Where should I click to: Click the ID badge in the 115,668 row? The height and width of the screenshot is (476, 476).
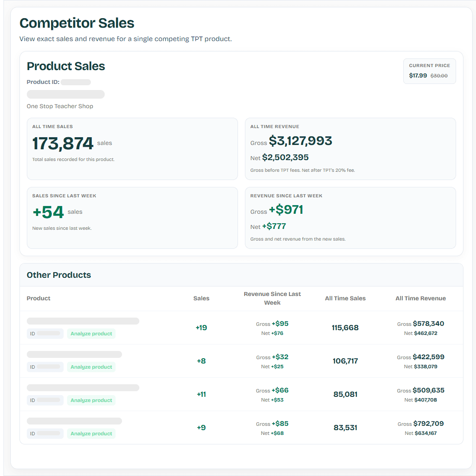point(45,333)
